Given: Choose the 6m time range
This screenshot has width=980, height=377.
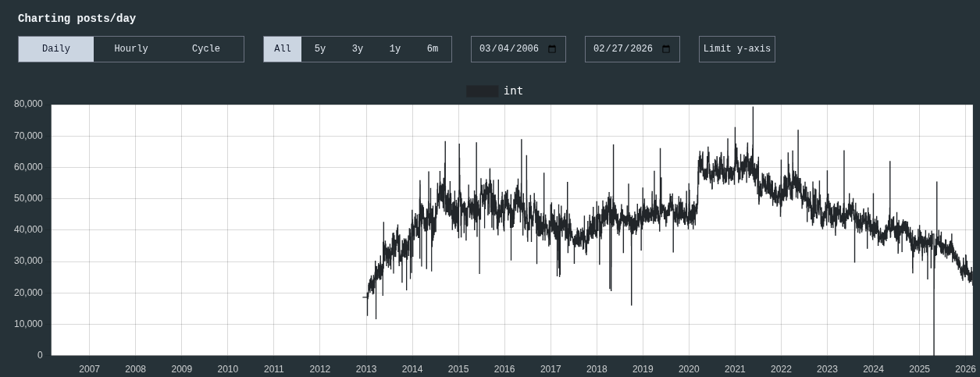Looking at the screenshot, I should click(x=433, y=49).
